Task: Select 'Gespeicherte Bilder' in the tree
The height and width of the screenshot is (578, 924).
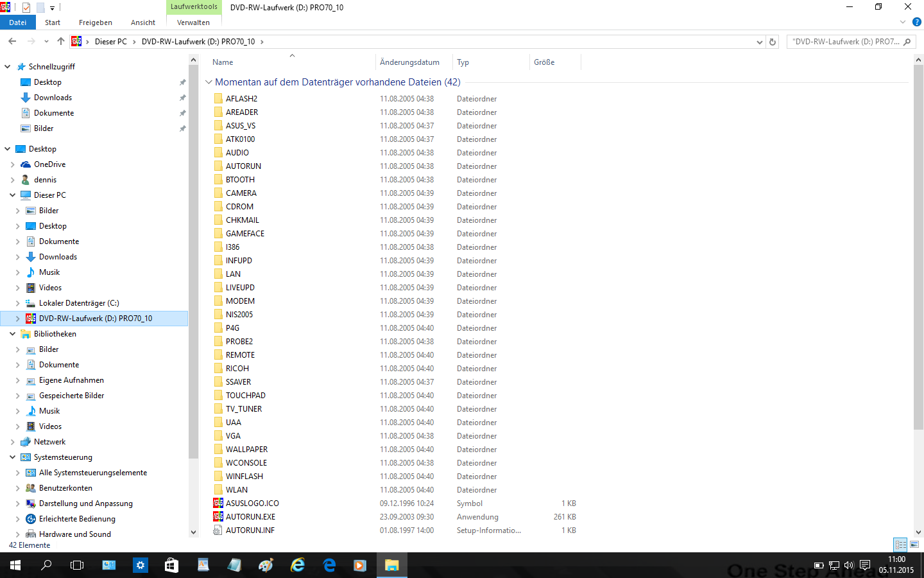Action: [x=71, y=396]
